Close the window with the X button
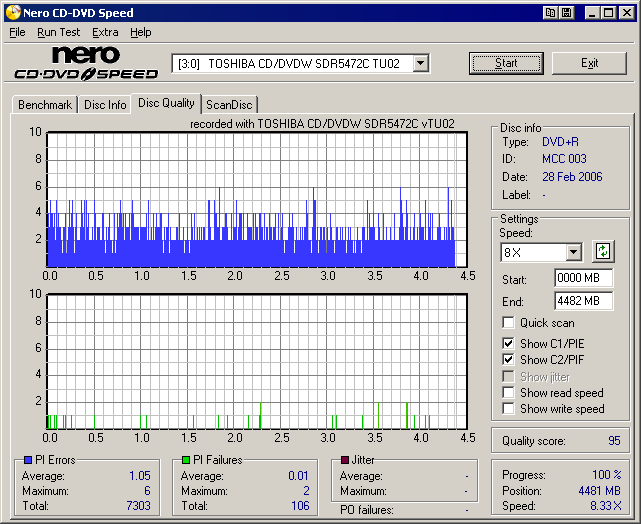The height and width of the screenshot is (524, 641). click(625, 13)
